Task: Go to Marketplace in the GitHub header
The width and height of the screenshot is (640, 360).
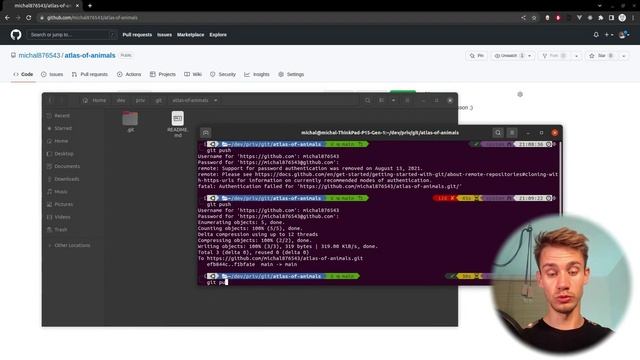Action: (x=191, y=35)
